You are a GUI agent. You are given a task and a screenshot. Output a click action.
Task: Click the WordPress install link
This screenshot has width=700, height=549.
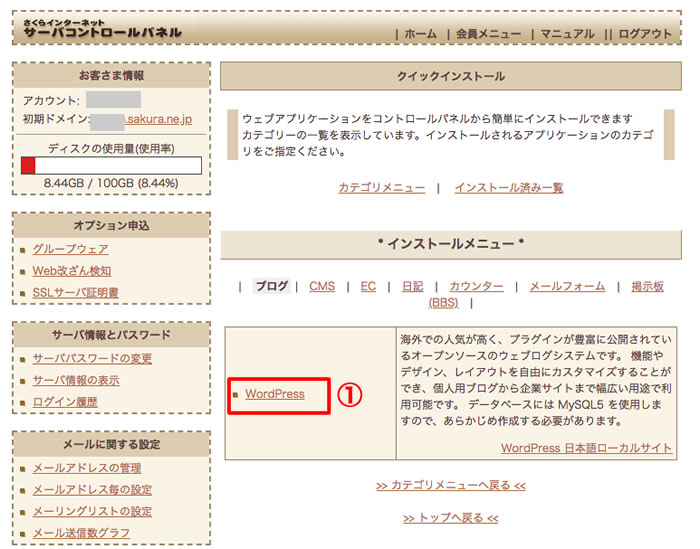(274, 394)
